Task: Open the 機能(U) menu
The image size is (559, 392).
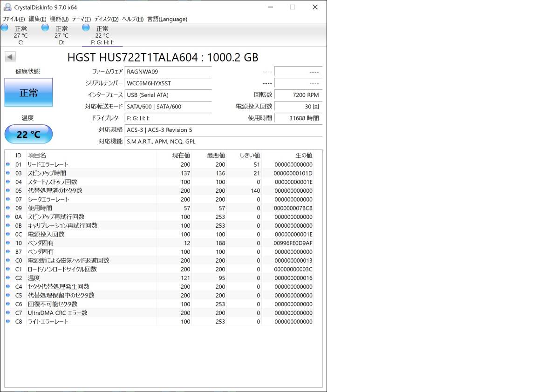Action: click(59, 19)
